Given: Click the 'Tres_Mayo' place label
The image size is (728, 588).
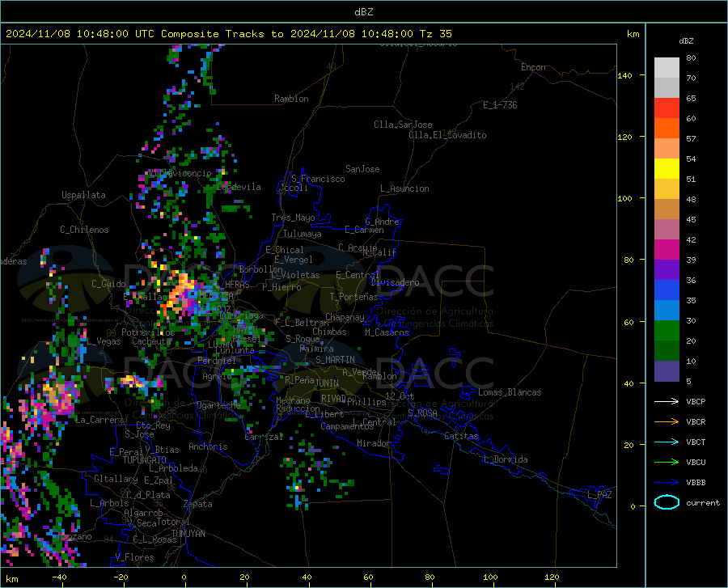Looking at the screenshot, I should pos(293,218).
